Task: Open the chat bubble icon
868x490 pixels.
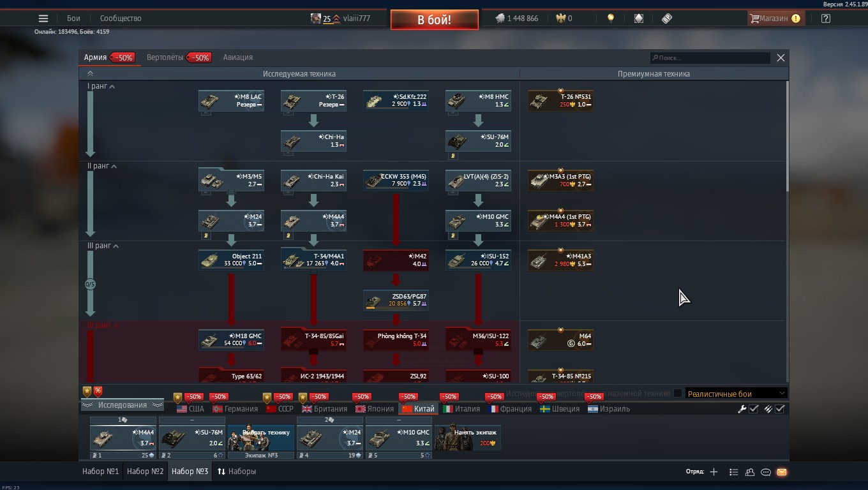Action: pyautogui.click(x=766, y=472)
